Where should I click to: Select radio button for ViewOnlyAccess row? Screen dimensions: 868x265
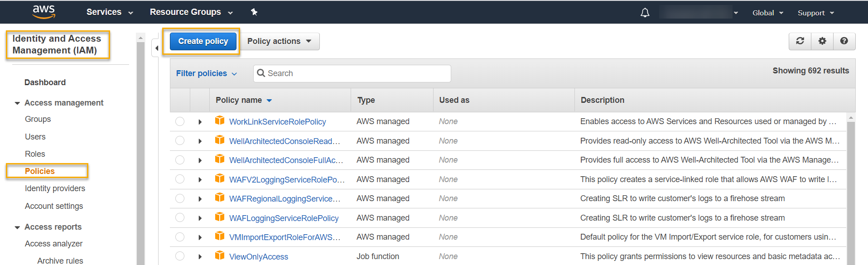tap(180, 256)
